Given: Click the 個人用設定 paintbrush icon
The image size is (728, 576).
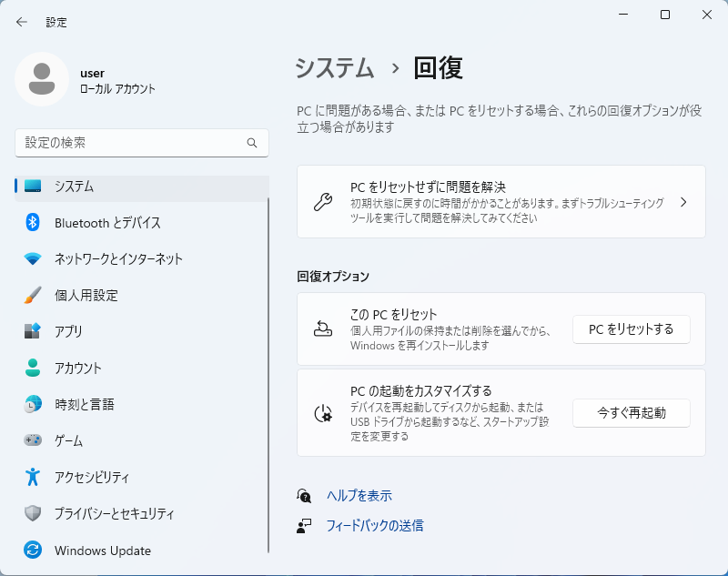Looking at the screenshot, I should click(33, 295).
